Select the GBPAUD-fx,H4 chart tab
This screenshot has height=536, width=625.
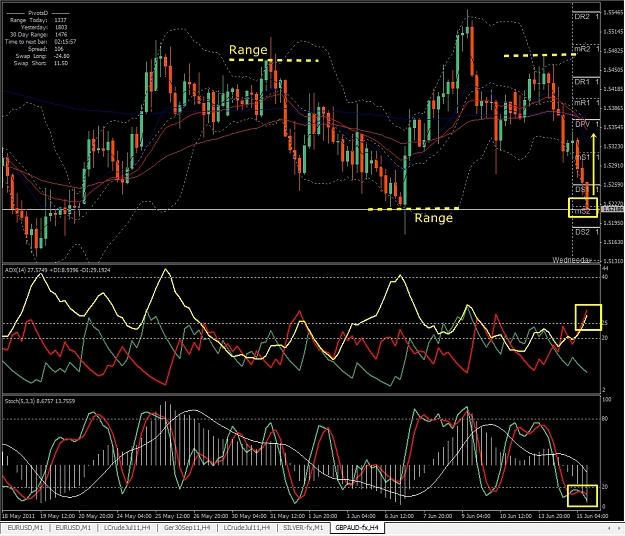tap(357, 528)
